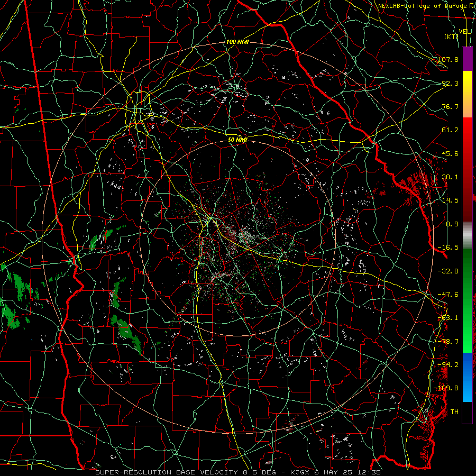
Task: Select the 30.1 velocity scale value
Action: pyautogui.click(x=450, y=177)
